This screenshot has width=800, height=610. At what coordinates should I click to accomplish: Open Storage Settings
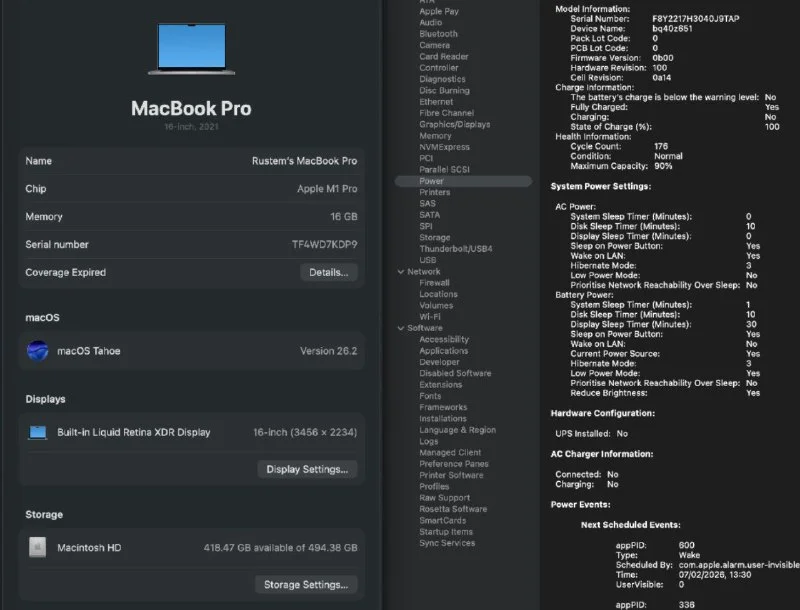click(x=307, y=585)
